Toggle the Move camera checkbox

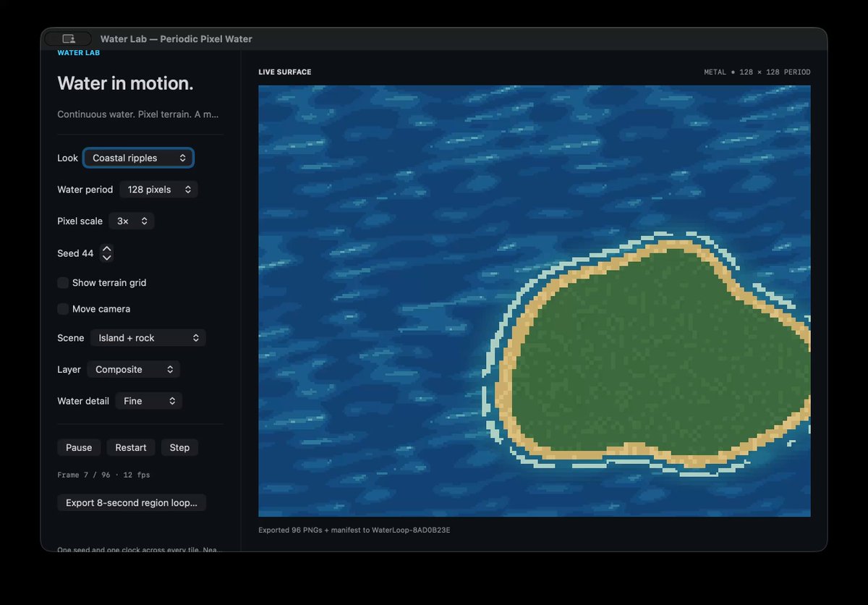[63, 308]
